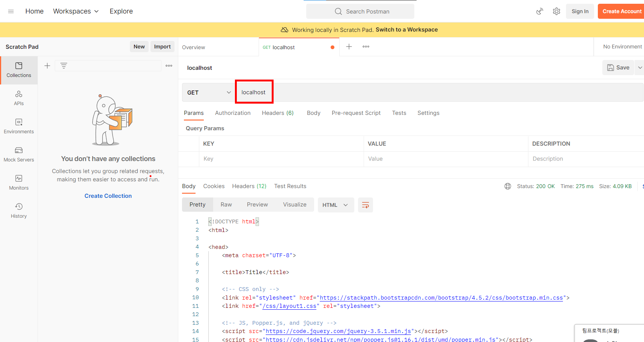Switch to Raw response view
The height and width of the screenshot is (342, 644).
226,205
